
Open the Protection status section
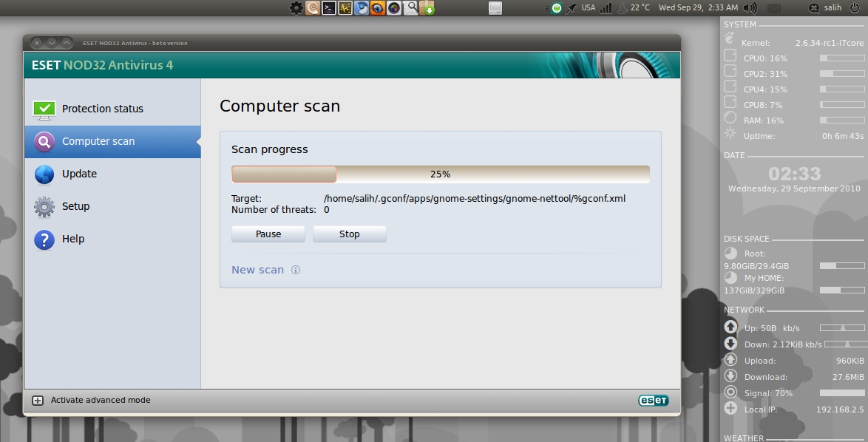click(x=102, y=109)
